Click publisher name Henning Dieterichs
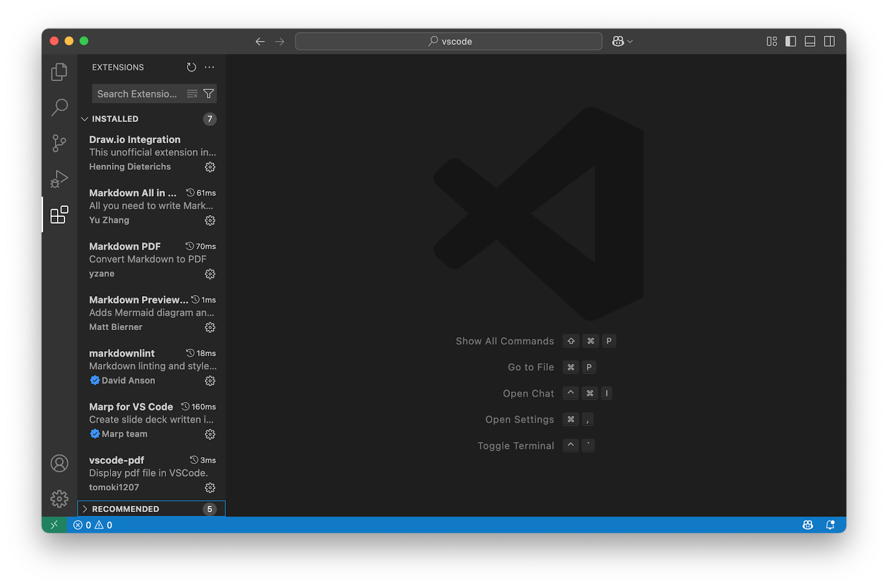Screen dimensions: 888x588 click(x=130, y=166)
